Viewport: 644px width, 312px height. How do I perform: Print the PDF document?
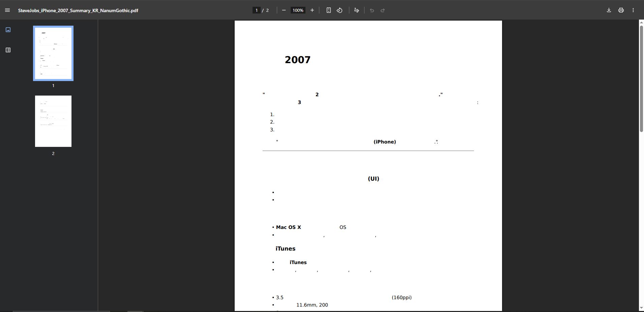coord(621,10)
